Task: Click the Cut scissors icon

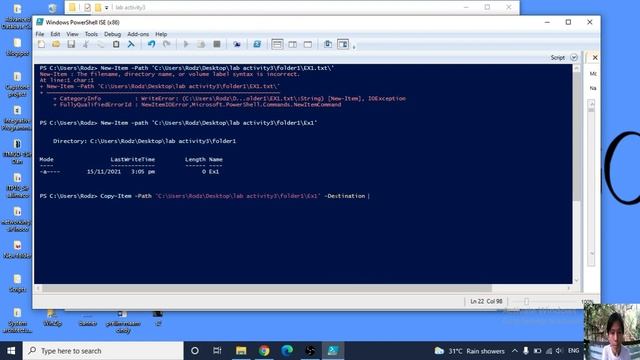Action: (x=86, y=44)
